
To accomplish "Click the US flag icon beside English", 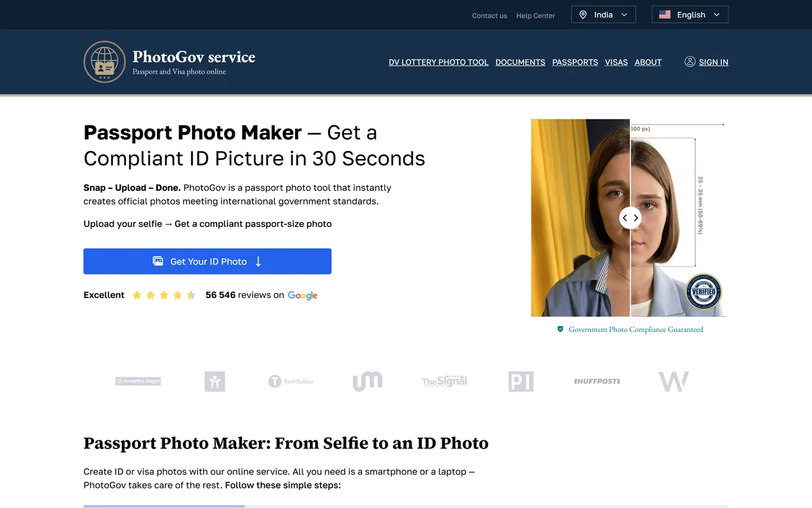I will click(x=664, y=15).
